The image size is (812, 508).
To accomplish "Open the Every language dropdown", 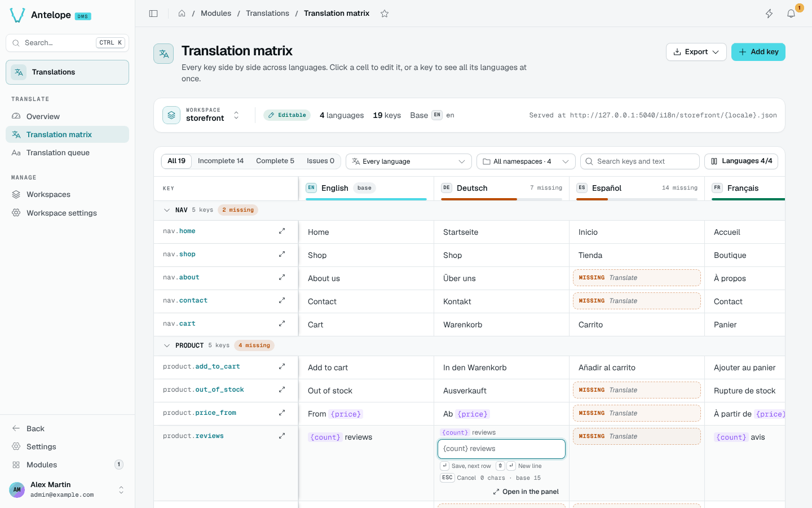I will click(409, 161).
